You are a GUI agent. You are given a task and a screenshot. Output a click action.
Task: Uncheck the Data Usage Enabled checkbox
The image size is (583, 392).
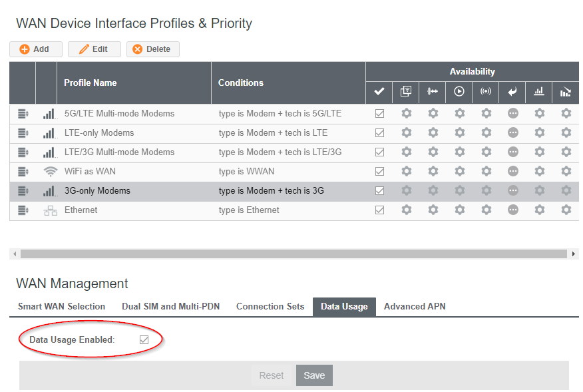tap(144, 339)
